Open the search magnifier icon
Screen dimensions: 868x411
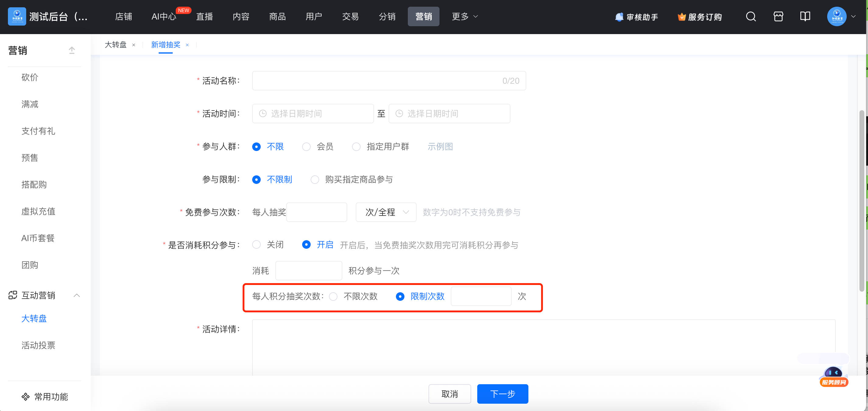click(751, 16)
